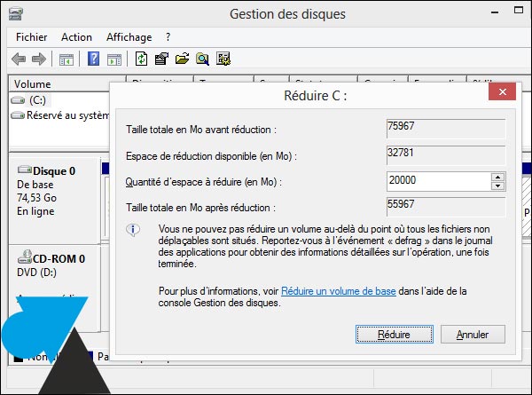Toggle the console tree pane icon
The height and width of the screenshot is (395, 532).
(66, 59)
